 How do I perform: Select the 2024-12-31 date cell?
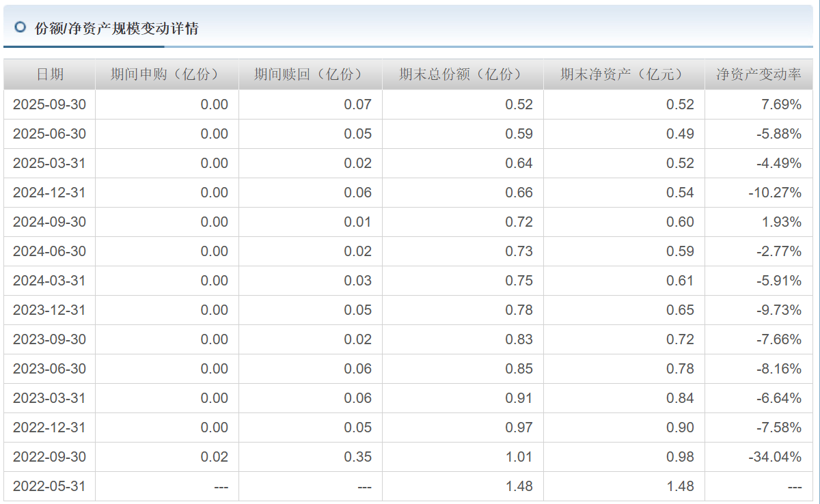49,193
